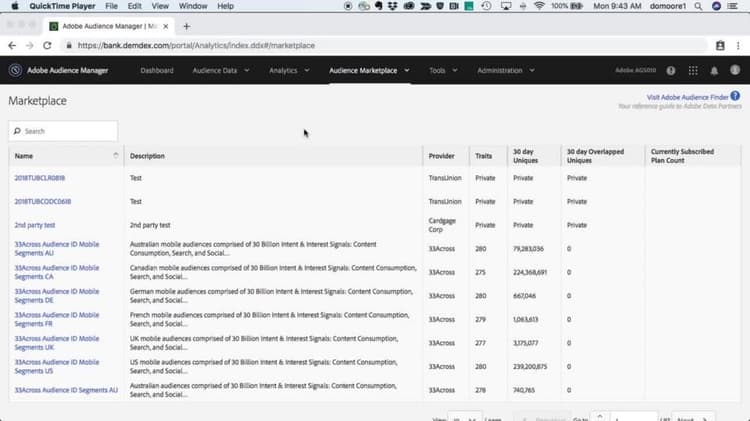Open the app switcher grid icon
The height and width of the screenshot is (421, 750).
click(693, 71)
